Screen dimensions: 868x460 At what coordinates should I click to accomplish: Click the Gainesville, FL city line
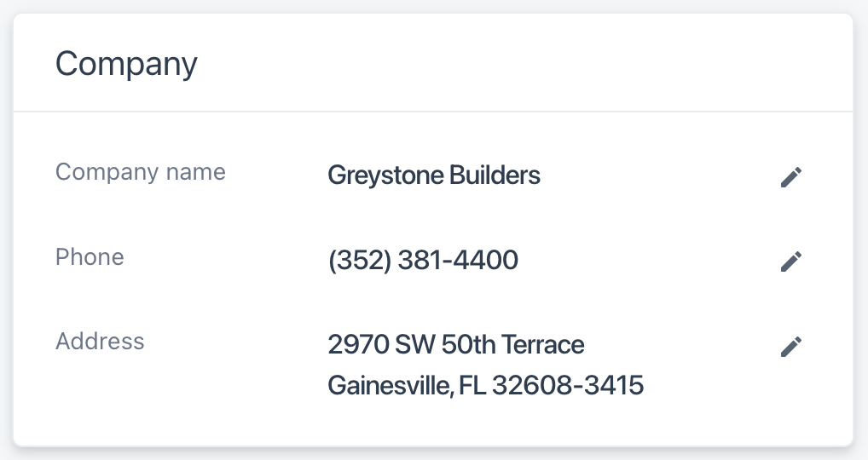click(406, 386)
